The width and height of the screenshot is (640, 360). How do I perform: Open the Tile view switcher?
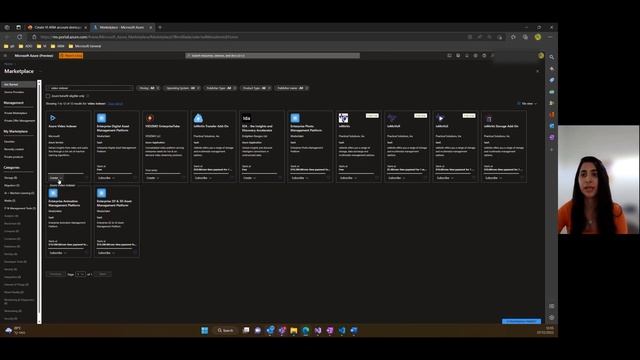(x=527, y=104)
